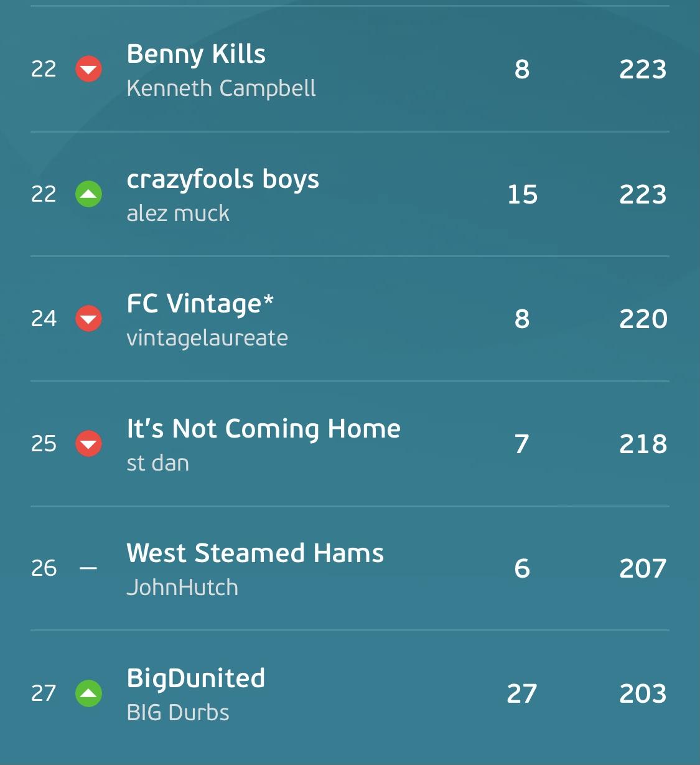Image resolution: width=700 pixels, height=765 pixels.
Task: Click green up arrow beside crazyfools boys
Action: tap(88, 194)
